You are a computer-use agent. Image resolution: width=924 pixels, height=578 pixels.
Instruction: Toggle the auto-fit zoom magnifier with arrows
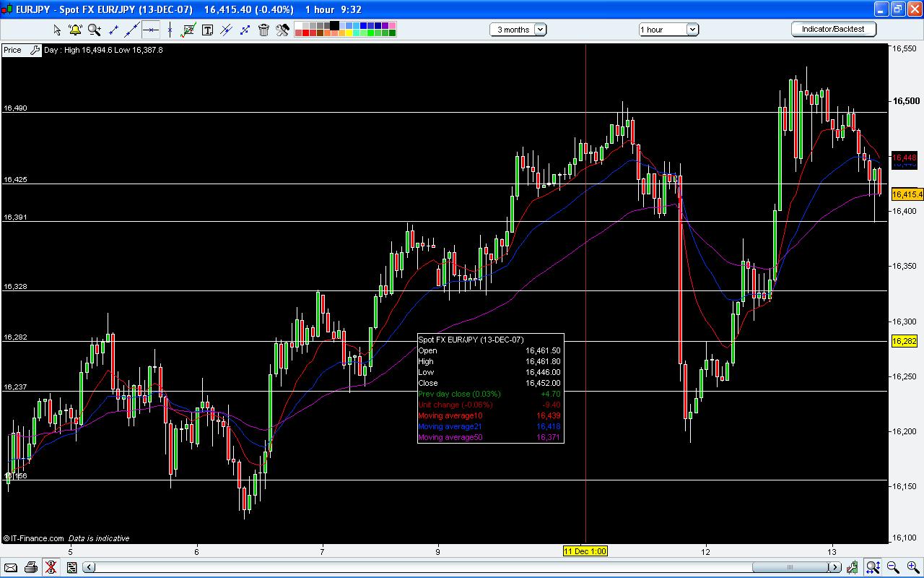(x=873, y=567)
